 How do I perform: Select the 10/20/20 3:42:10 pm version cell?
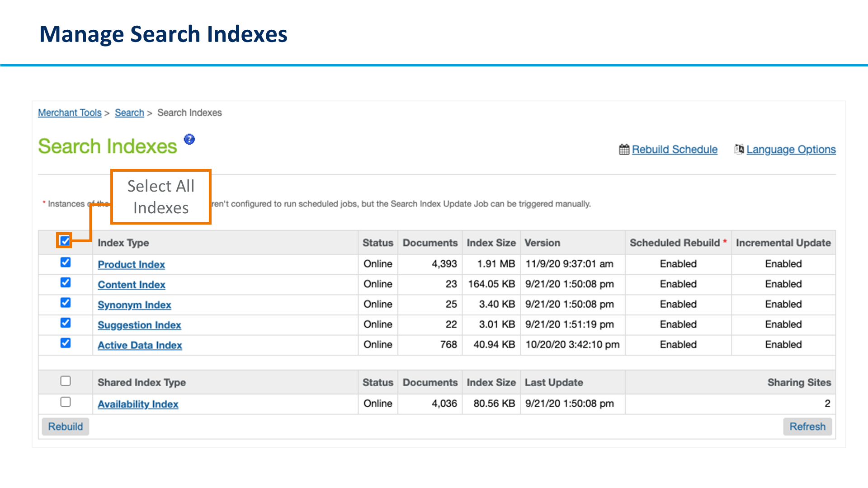pos(572,344)
